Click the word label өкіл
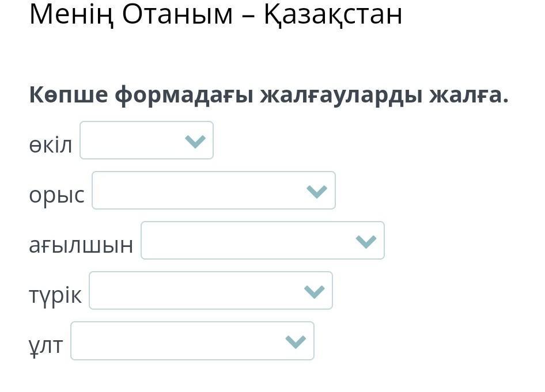 (51, 145)
